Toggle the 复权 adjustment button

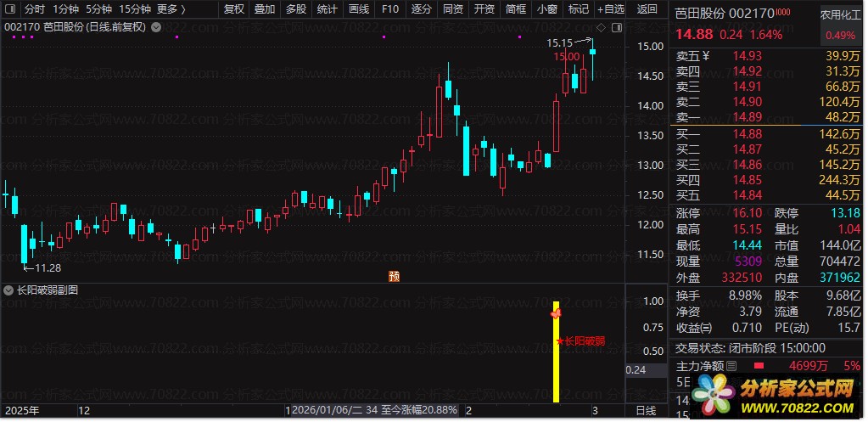point(233,8)
